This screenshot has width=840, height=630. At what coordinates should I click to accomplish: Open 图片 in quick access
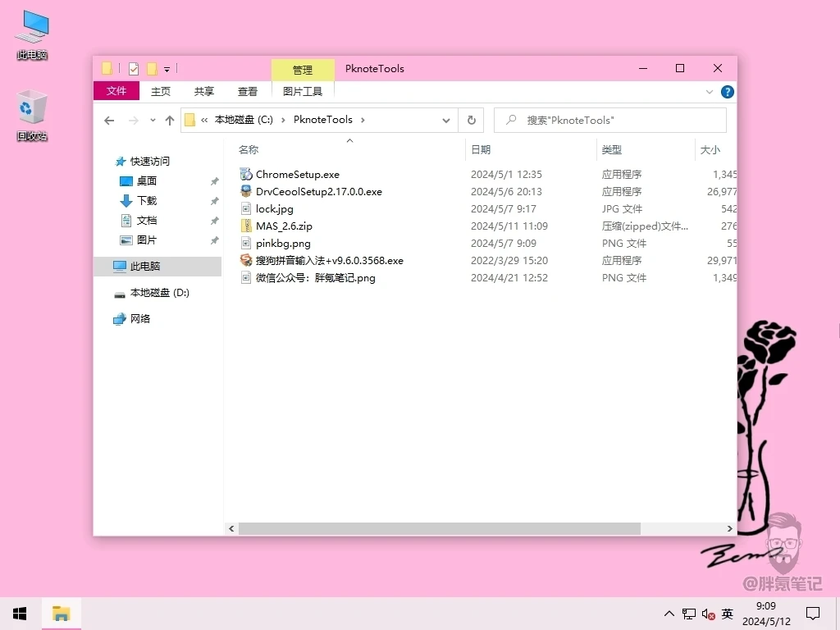(146, 240)
